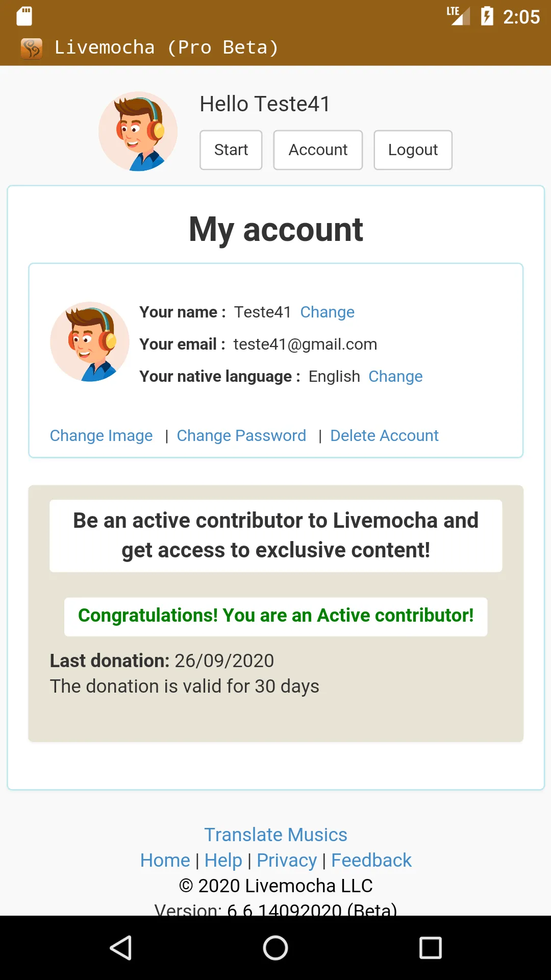Tap the SD card status bar icon
This screenshot has height=980, width=551.
tap(24, 16)
